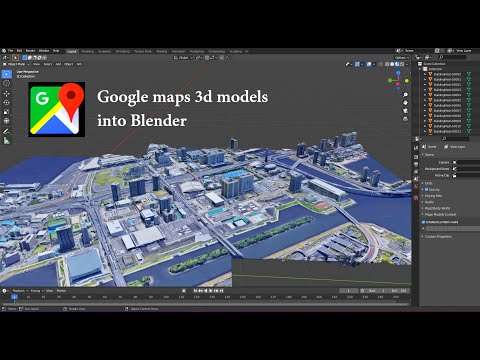This screenshot has height=360, width=480.
Task: Open viewport Object menu
Action: click(x=69, y=64)
